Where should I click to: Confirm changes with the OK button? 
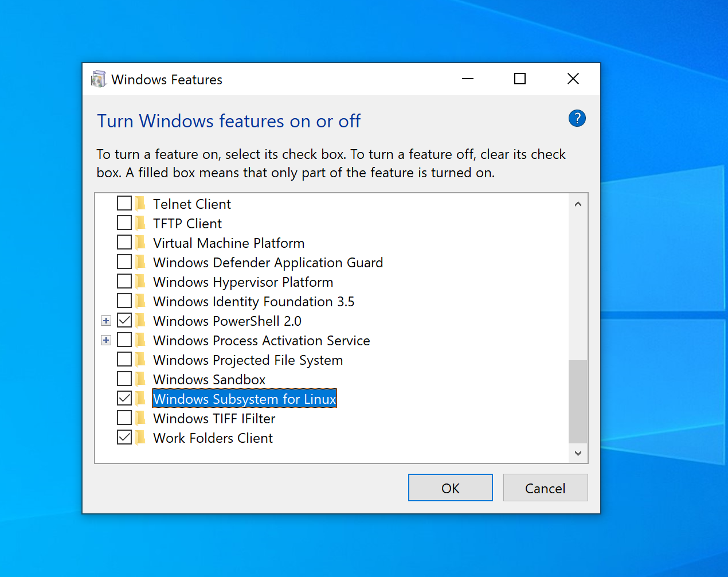pyautogui.click(x=451, y=488)
